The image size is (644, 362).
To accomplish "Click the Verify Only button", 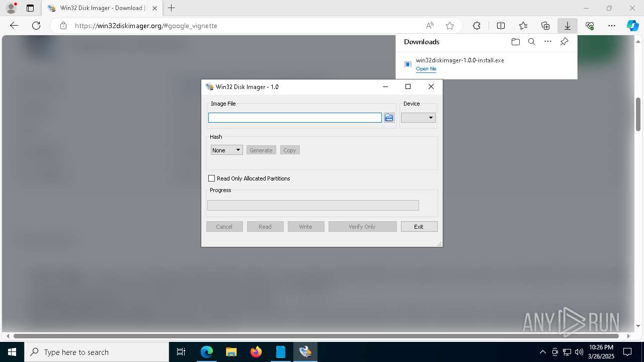I will pos(362,227).
